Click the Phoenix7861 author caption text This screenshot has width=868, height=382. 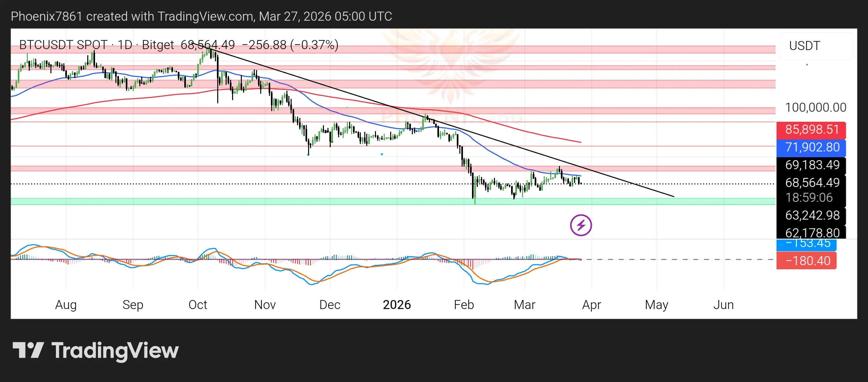tap(47, 16)
